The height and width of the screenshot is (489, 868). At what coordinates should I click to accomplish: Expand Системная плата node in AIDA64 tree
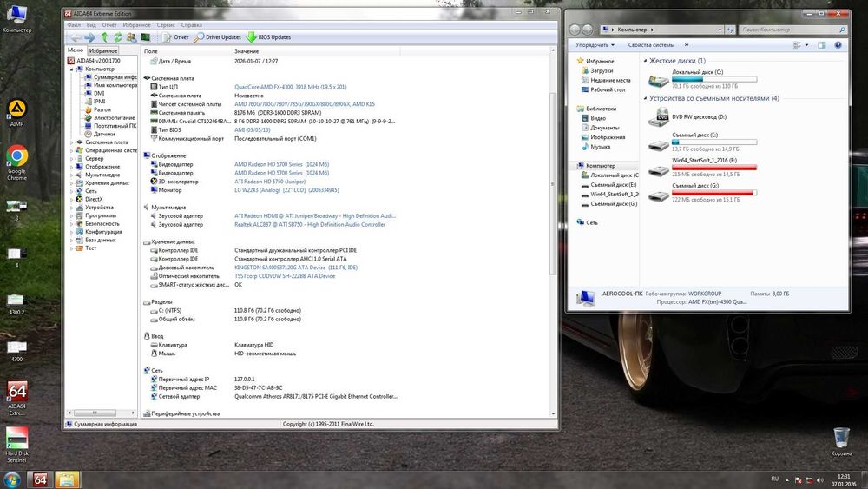pyautogui.click(x=71, y=142)
